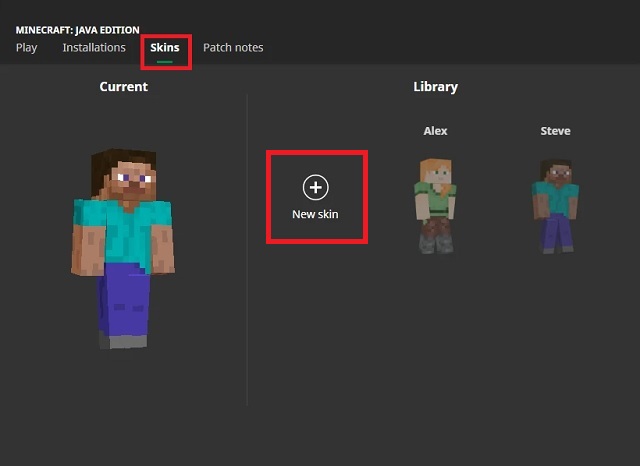Select the Alex skin model thumbnail

tap(435, 206)
